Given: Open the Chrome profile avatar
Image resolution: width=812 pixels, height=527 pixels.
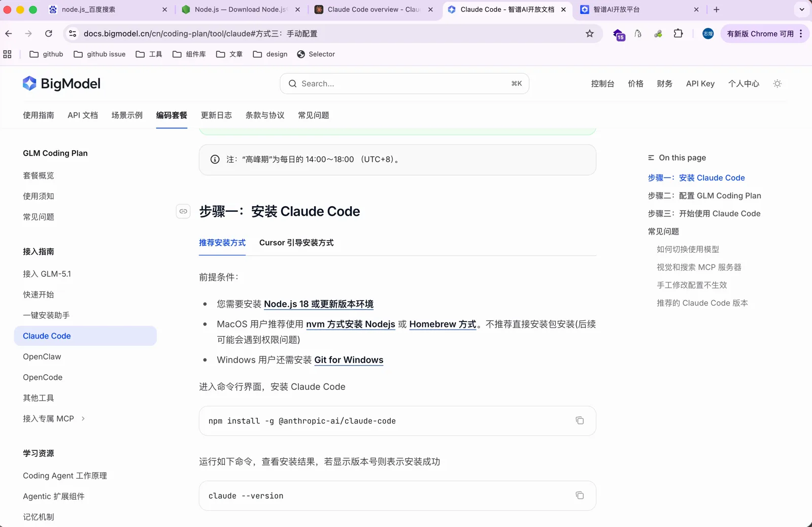Looking at the screenshot, I should pyautogui.click(x=708, y=34).
